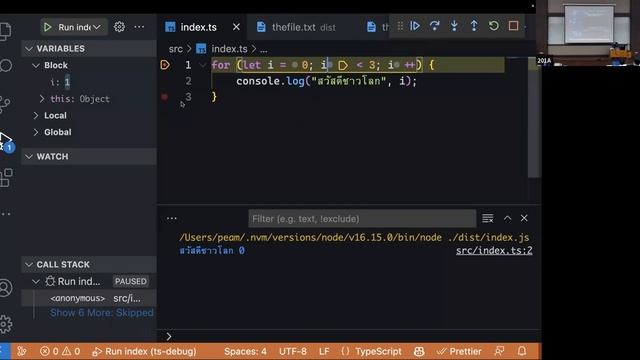Open Run view more actions ellipsis
The image size is (640, 360).
click(139, 27)
